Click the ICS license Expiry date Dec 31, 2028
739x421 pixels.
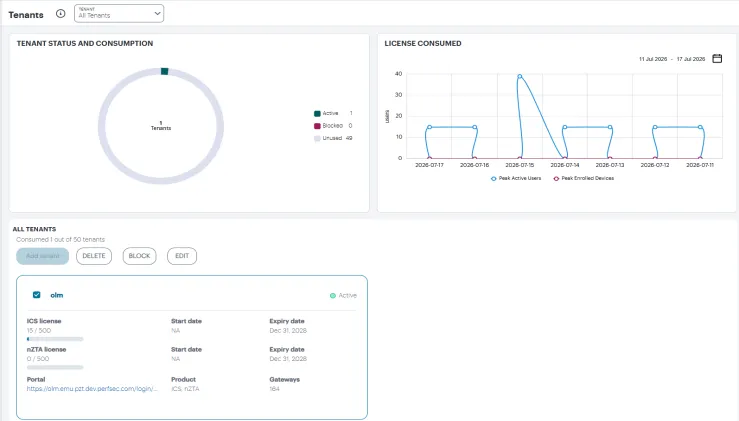288,330
